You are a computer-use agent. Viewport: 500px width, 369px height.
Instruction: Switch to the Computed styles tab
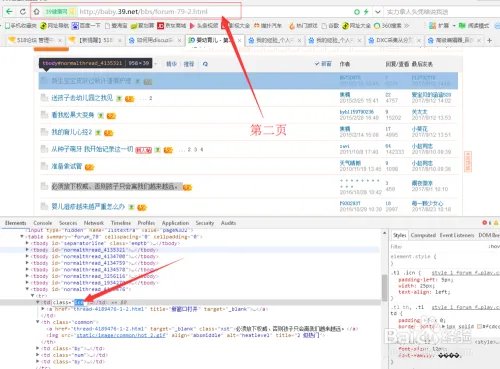coord(423,235)
